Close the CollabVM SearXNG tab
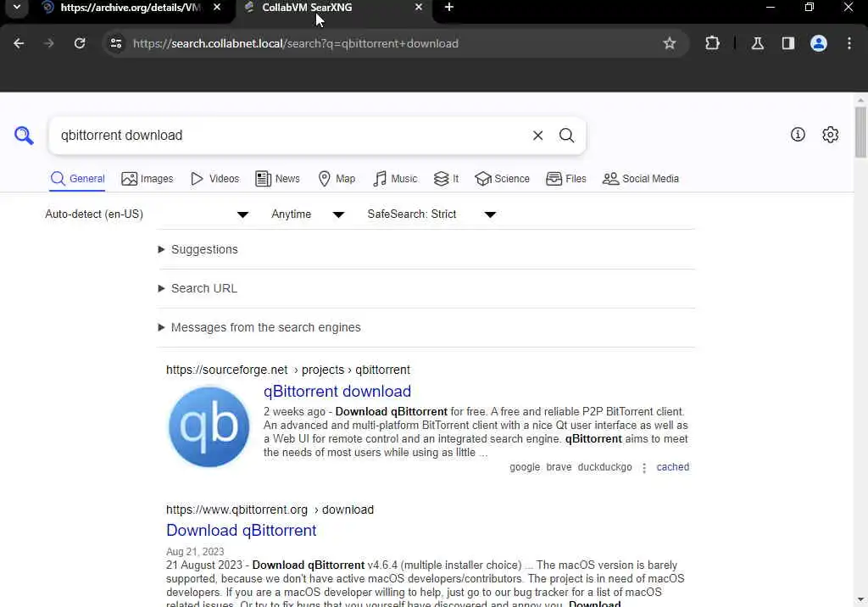The width and height of the screenshot is (868, 607). pos(419,7)
